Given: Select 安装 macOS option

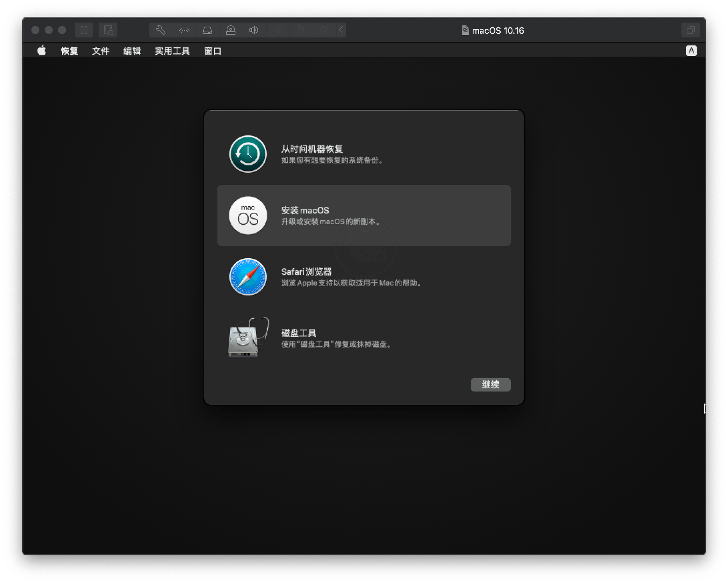Looking at the screenshot, I should (x=364, y=215).
